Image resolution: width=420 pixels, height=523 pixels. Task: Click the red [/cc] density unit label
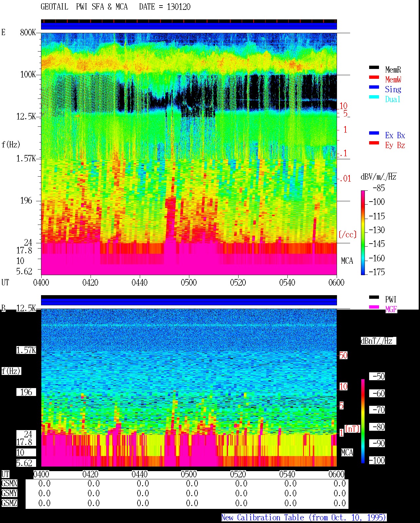tap(347, 234)
